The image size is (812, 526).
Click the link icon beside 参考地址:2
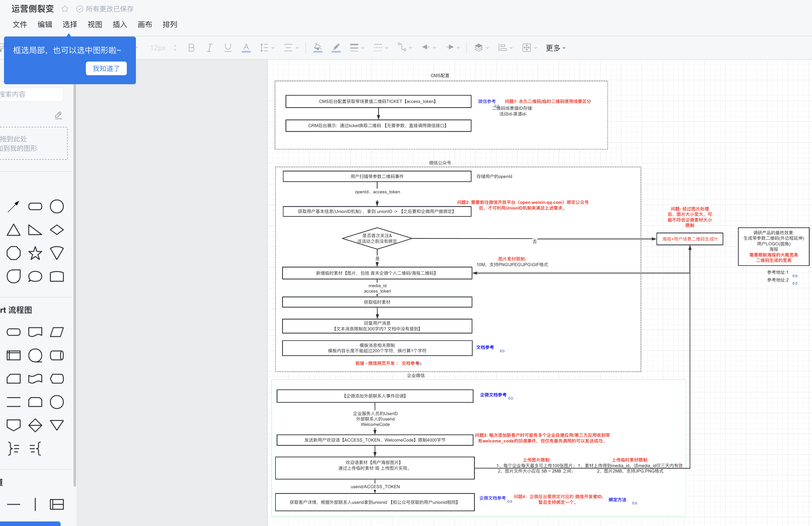[795, 283]
